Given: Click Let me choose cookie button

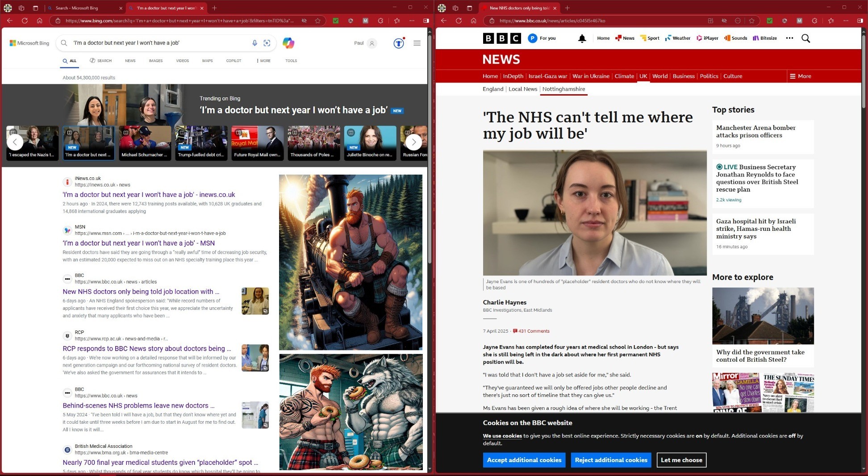Looking at the screenshot, I should tap(681, 460).
